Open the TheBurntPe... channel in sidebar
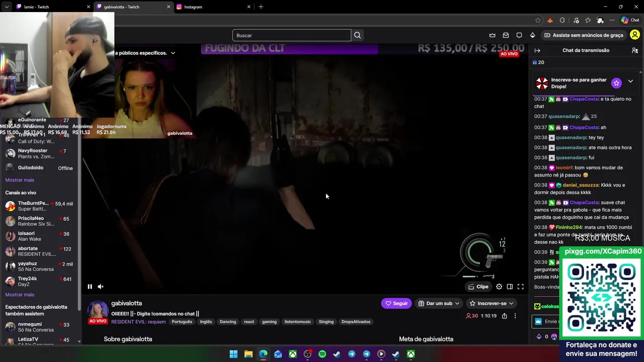Image resolution: width=644 pixels, height=362 pixels. (x=39, y=206)
